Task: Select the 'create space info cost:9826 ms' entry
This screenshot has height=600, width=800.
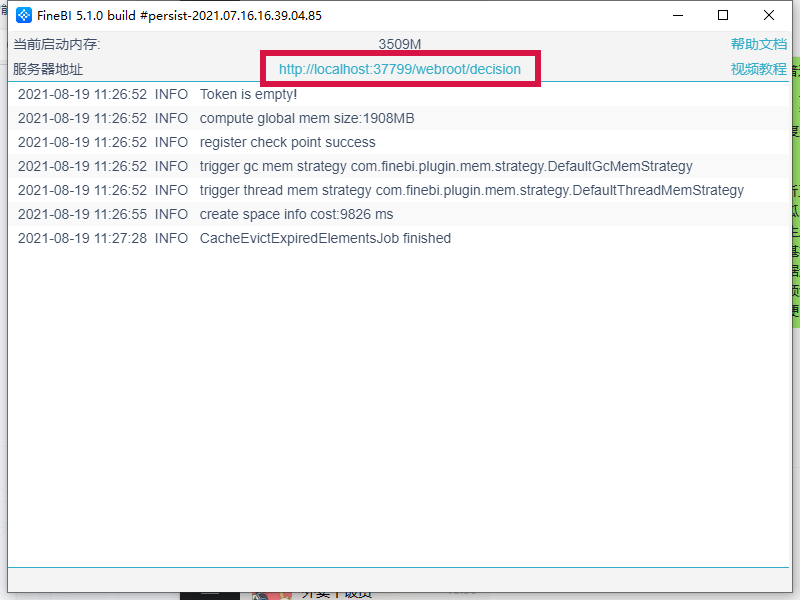Action: pos(398,214)
